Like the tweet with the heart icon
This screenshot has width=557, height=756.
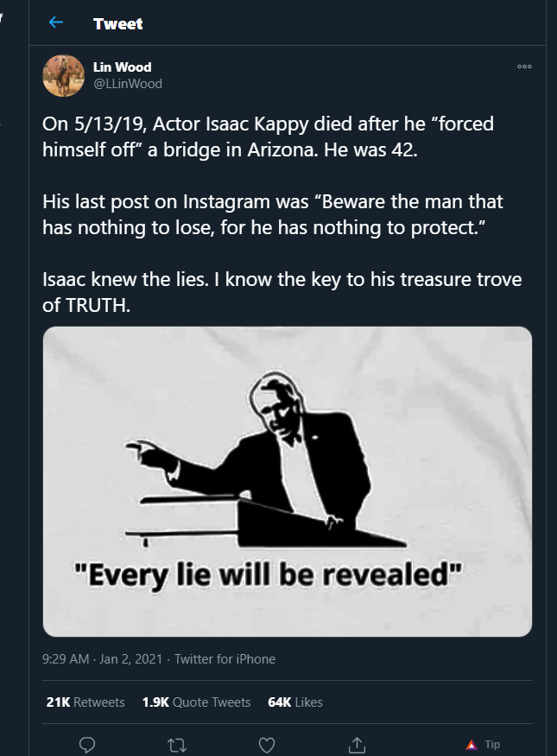coord(266,744)
